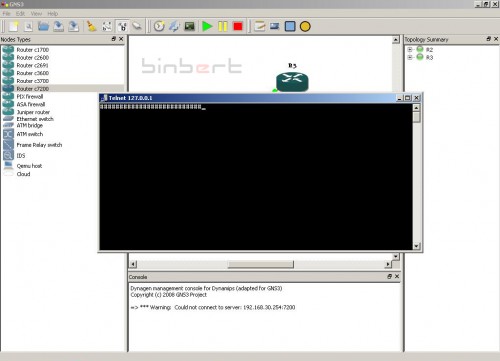500x361 pixels.
Task: Open the Help menu
Action: click(x=53, y=14)
